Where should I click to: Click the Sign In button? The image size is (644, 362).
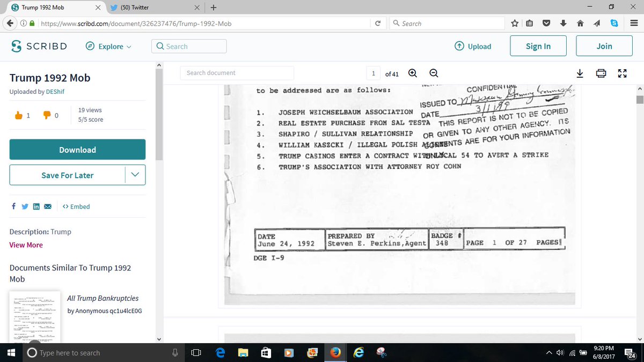pos(538,46)
